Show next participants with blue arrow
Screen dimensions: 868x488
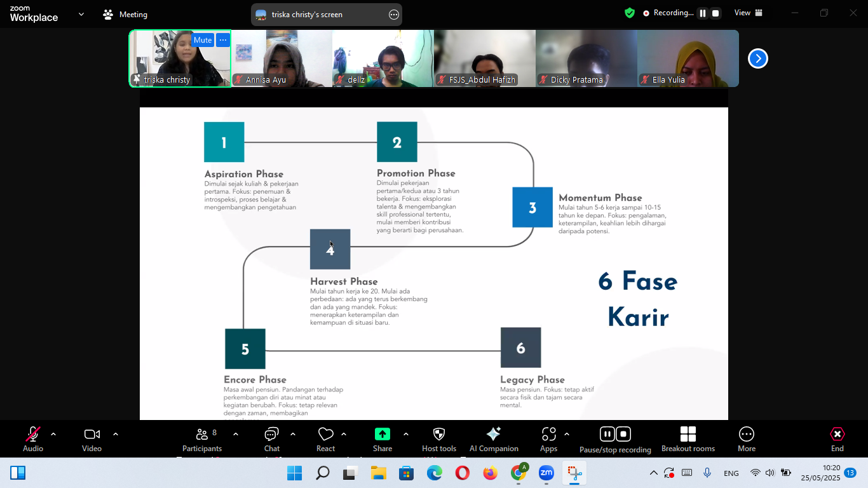pos(757,58)
